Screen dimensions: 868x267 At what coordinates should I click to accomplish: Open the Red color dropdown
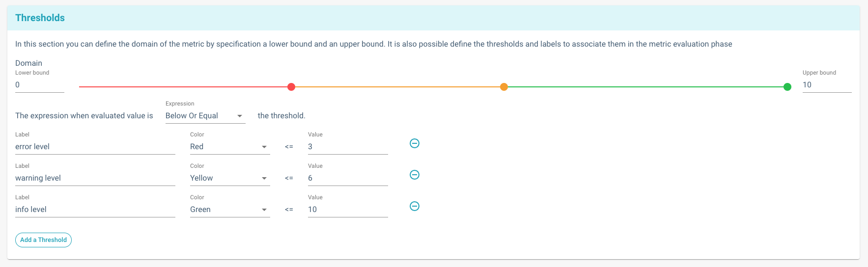[x=229, y=147]
